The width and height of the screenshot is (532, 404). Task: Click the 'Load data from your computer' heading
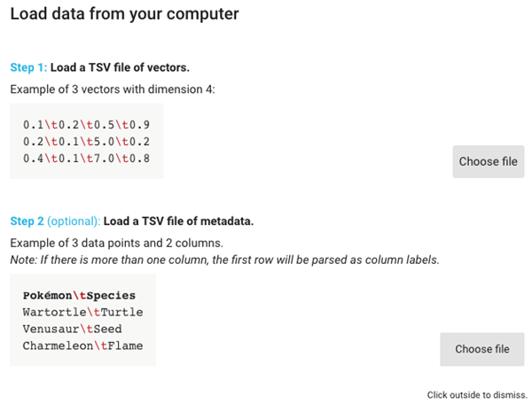coord(124,15)
